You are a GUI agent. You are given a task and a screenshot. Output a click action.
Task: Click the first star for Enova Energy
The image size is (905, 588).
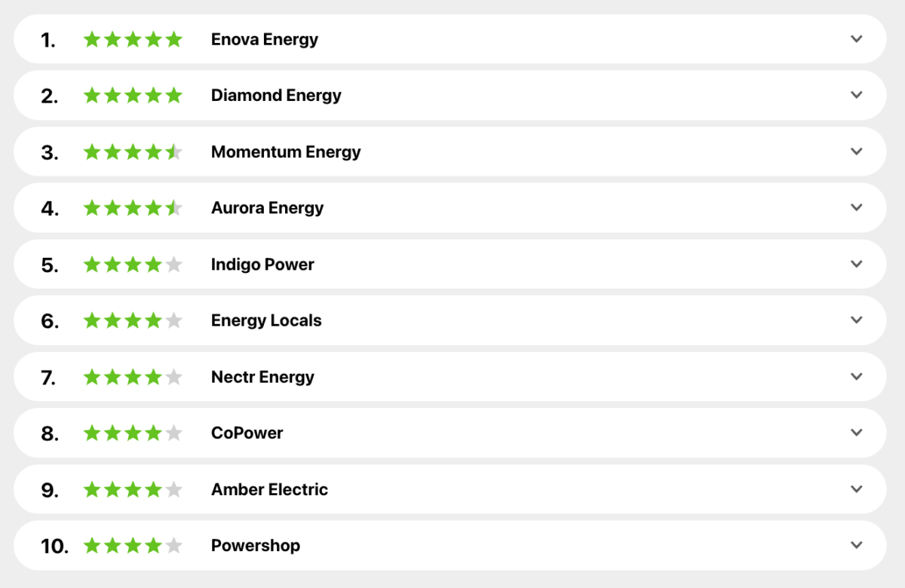pyautogui.click(x=91, y=39)
